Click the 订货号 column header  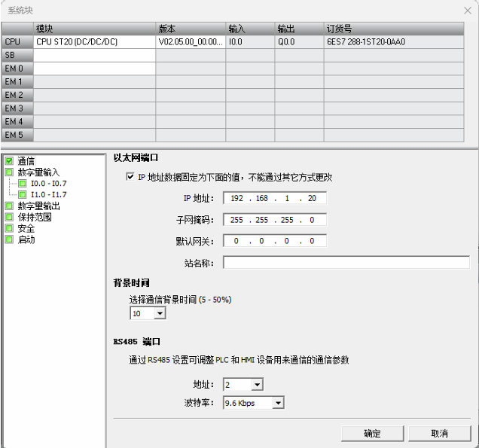click(394, 29)
